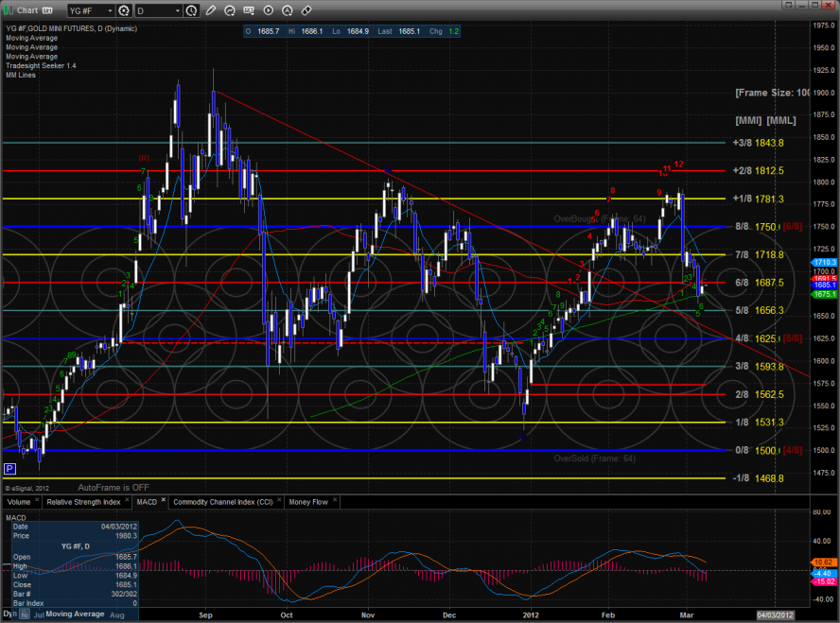The width and height of the screenshot is (840, 623).
Task: Click the Dyn scaling label at bottom left
Action: pos(9,614)
